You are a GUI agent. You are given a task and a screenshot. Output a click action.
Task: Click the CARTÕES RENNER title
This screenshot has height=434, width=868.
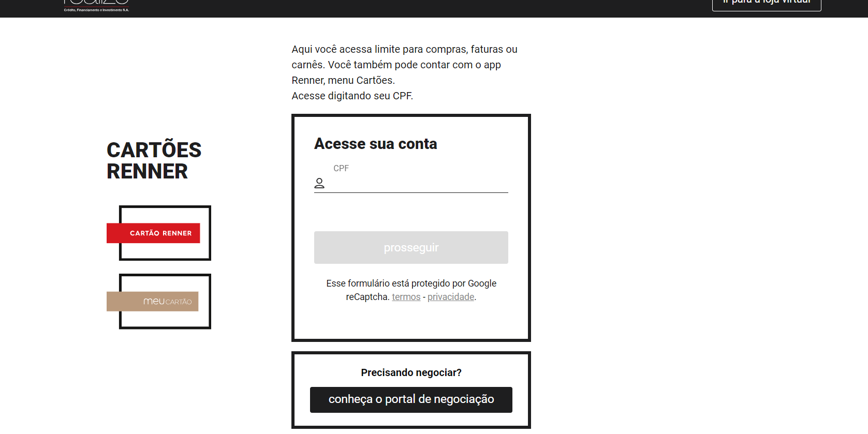[154, 160]
